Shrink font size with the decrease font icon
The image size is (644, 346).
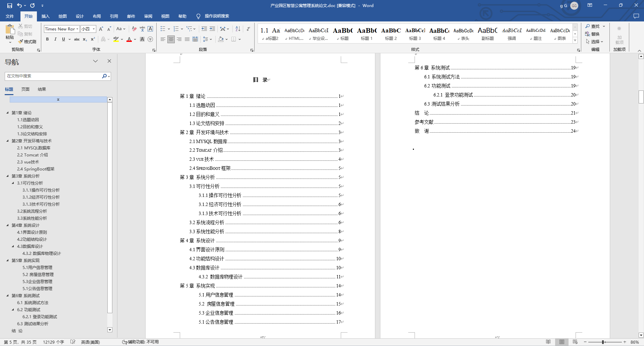(x=109, y=29)
